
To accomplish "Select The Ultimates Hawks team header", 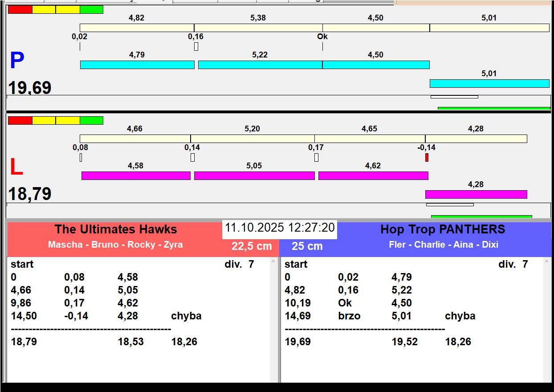I will (x=116, y=229).
